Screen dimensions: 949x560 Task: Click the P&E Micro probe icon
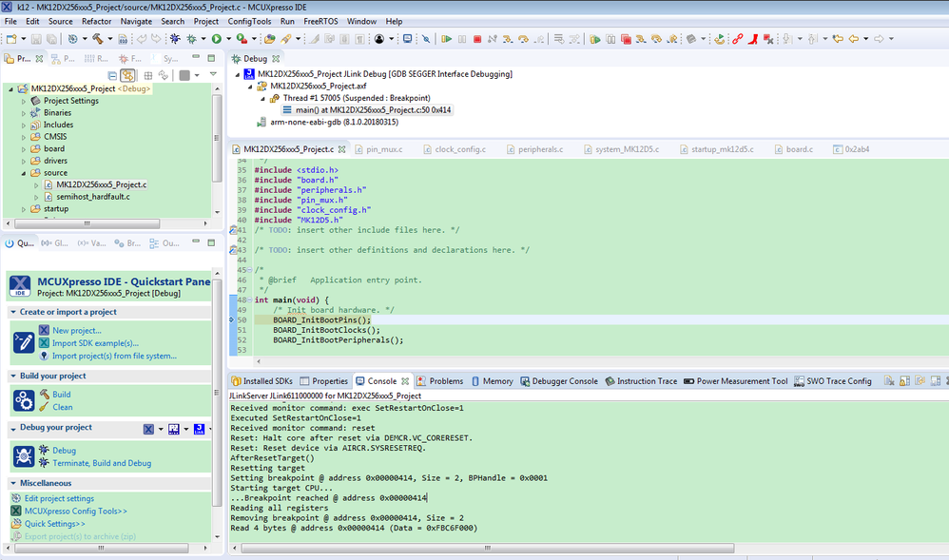[174, 429]
